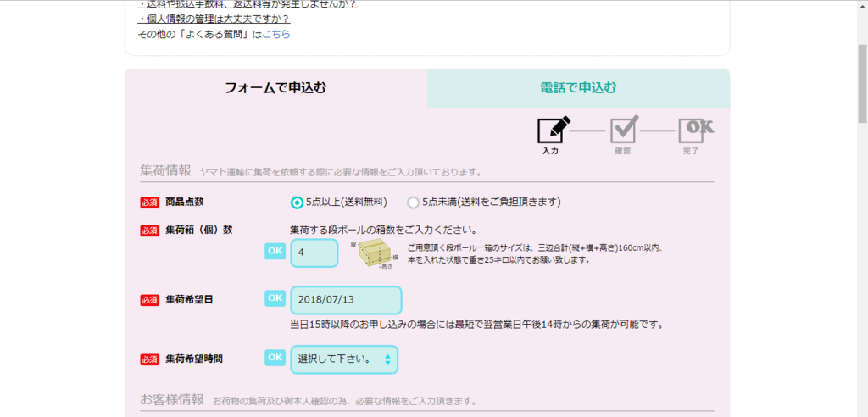Click the 商品点数 field label
This screenshot has height=417, width=868.
[x=185, y=202]
